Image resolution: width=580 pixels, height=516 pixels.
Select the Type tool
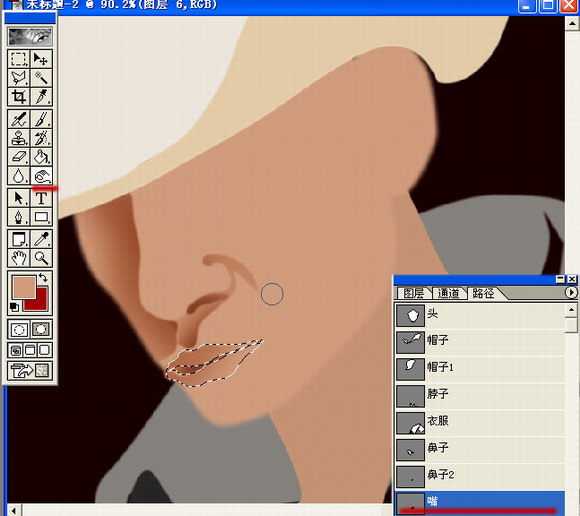(x=41, y=198)
